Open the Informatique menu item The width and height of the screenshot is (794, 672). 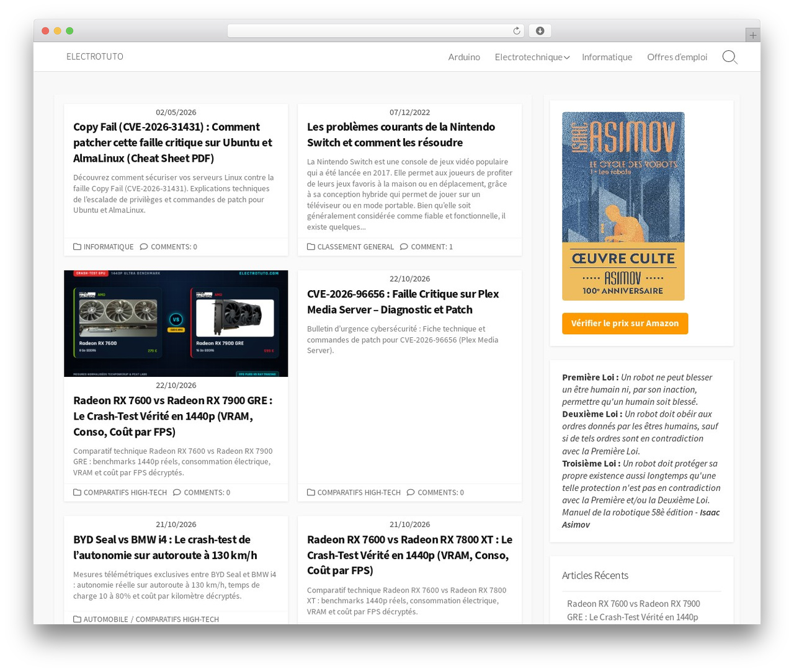[607, 57]
